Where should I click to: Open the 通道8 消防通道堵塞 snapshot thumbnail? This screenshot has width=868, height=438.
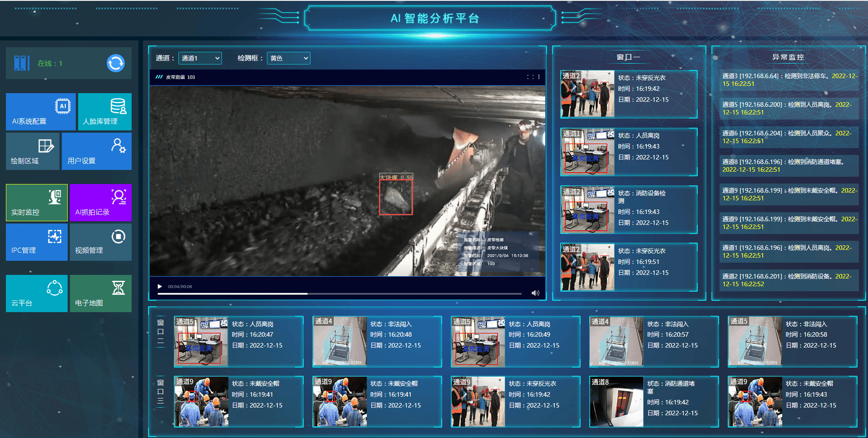(x=616, y=402)
